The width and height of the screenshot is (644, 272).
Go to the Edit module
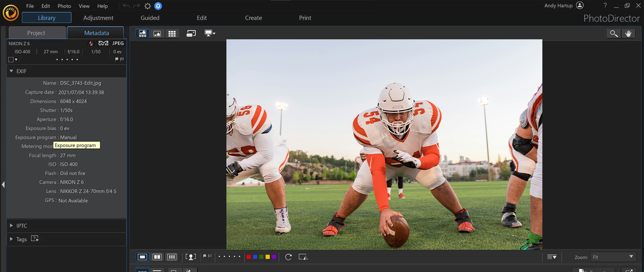(202, 18)
